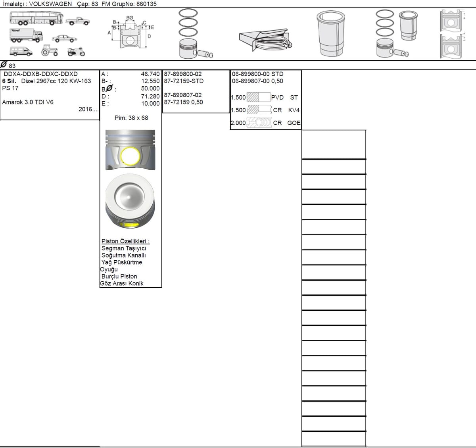Click Göz Arası Konik feature text

(122, 283)
